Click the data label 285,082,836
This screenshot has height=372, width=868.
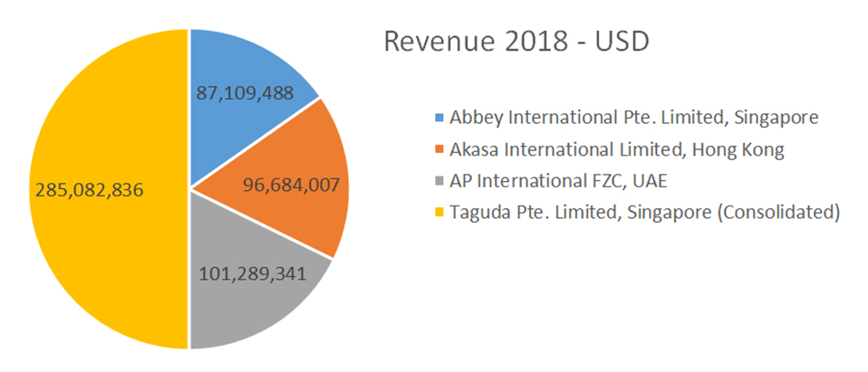(x=90, y=190)
